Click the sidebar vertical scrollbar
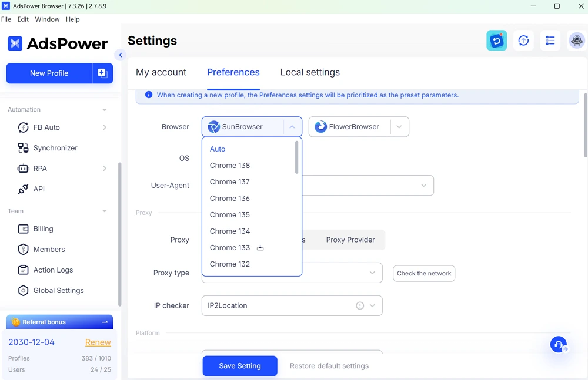The image size is (588, 380). 119,234
